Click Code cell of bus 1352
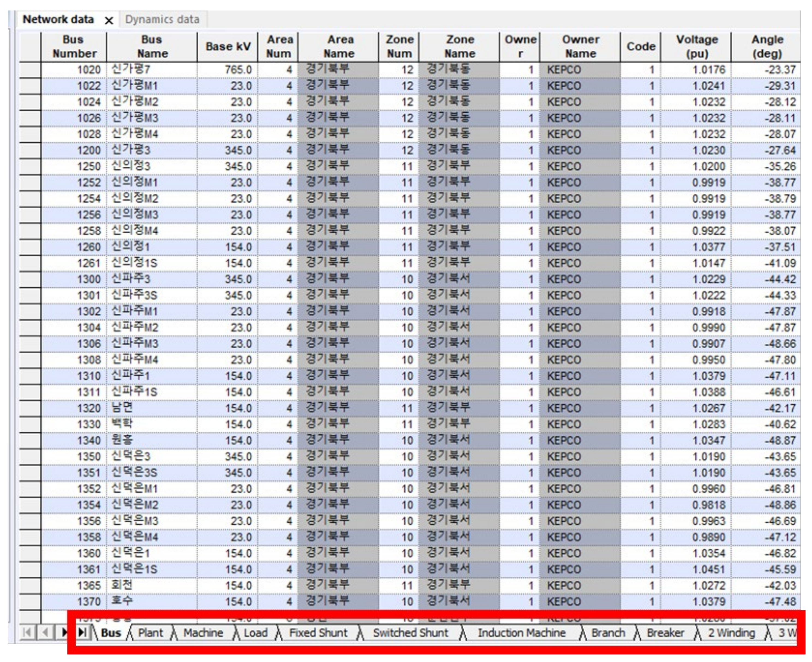 [641, 489]
